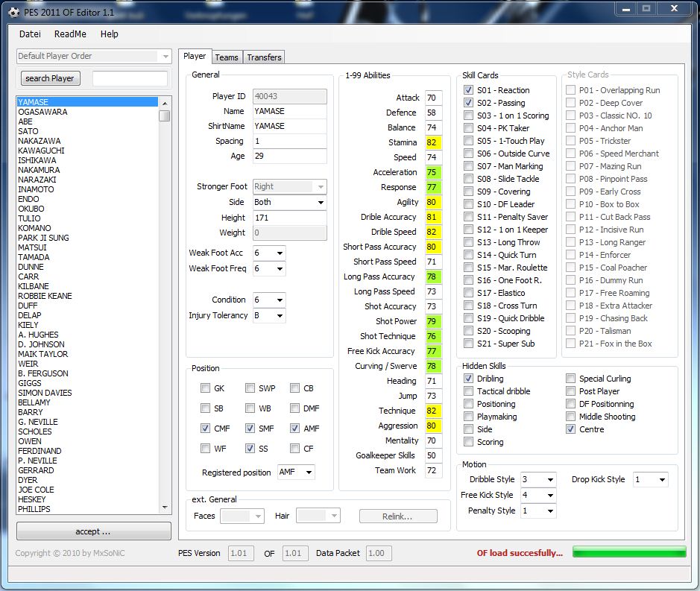Open the Help menu
The width and height of the screenshot is (700, 591).
coord(110,34)
